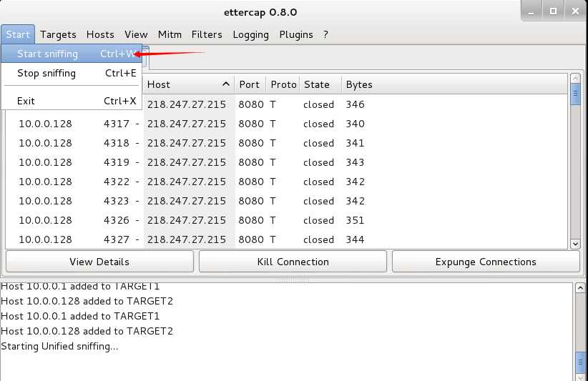Click the log pane scrollbar thumb

click(x=580, y=362)
